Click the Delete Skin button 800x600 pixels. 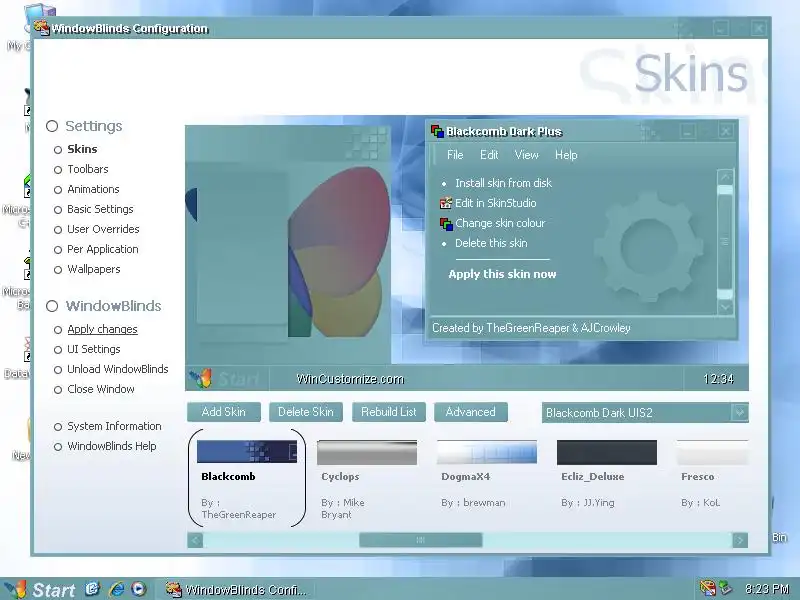coord(306,412)
